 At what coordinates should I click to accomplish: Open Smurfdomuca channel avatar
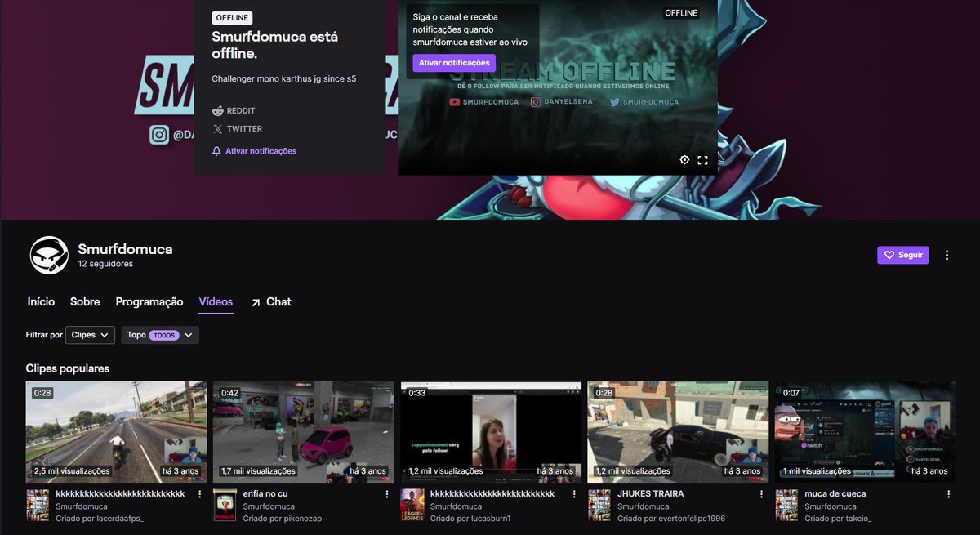[48, 256]
